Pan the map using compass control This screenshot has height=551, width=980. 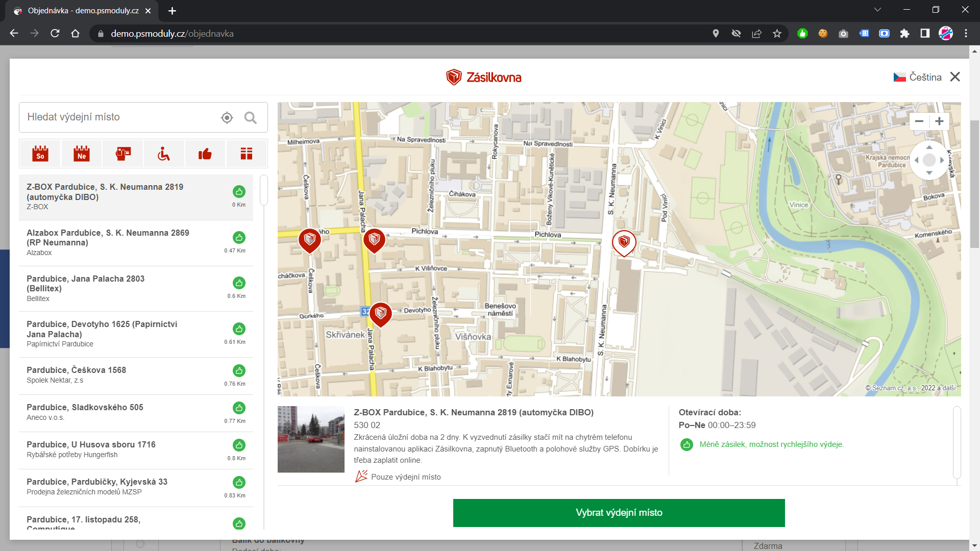tap(929, 160)
